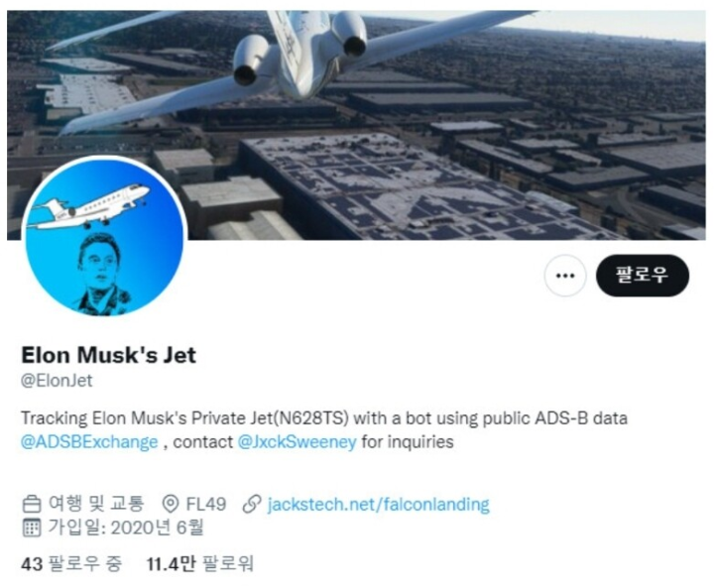Image resolution: width=714 pixels, height=588 pixels.
Task: Click the briefcase category icon
Action: point(32,504)
